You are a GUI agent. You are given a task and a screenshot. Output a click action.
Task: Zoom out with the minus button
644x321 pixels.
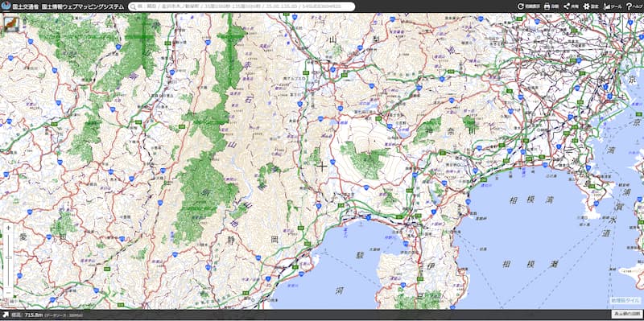[x=9, y=293]
